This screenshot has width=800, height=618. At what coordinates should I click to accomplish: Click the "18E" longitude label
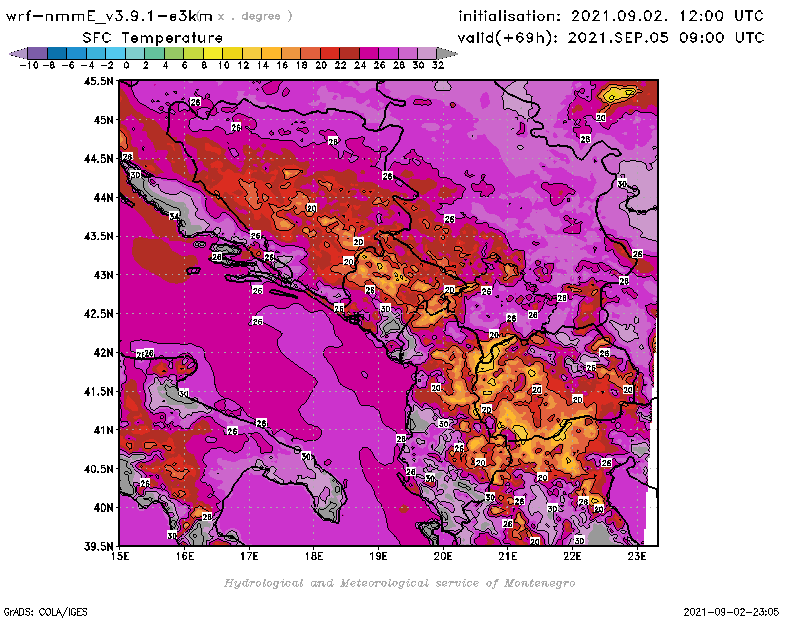coord(314,556)
